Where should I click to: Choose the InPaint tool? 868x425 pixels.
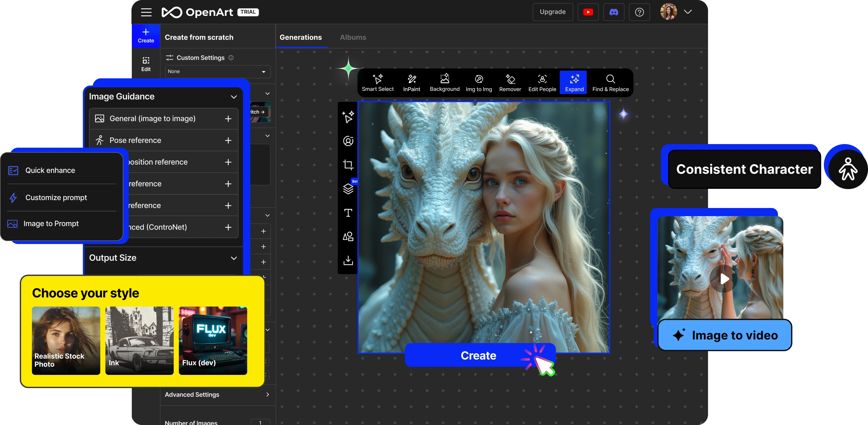pos(411,83)
